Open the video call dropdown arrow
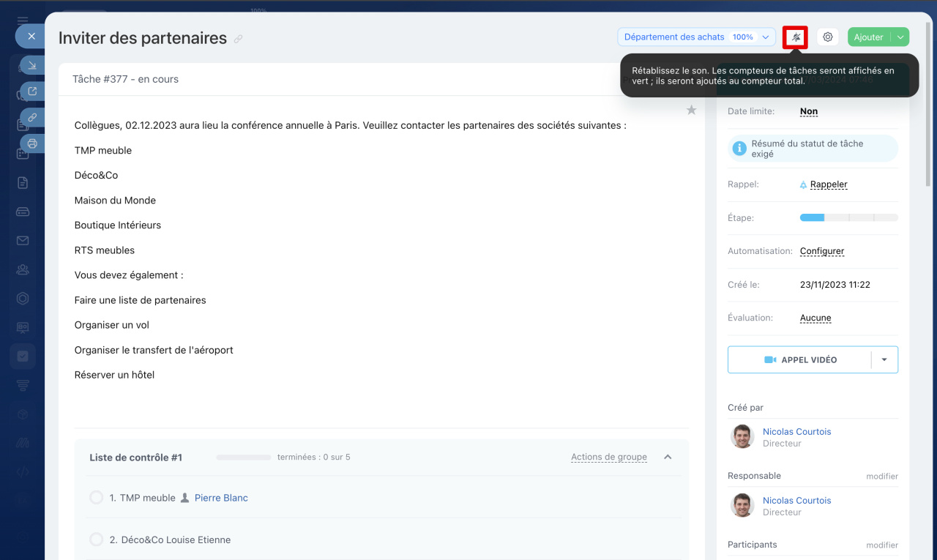 (884, 360)
